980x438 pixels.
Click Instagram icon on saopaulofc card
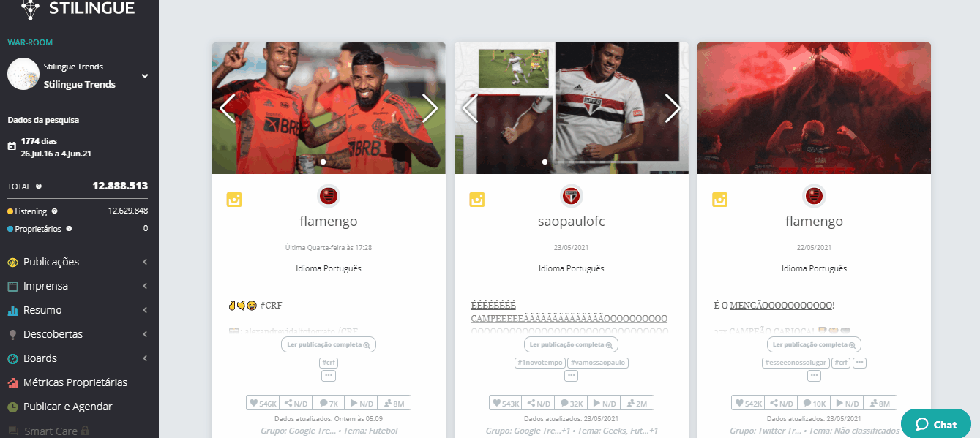pos(476,199)
